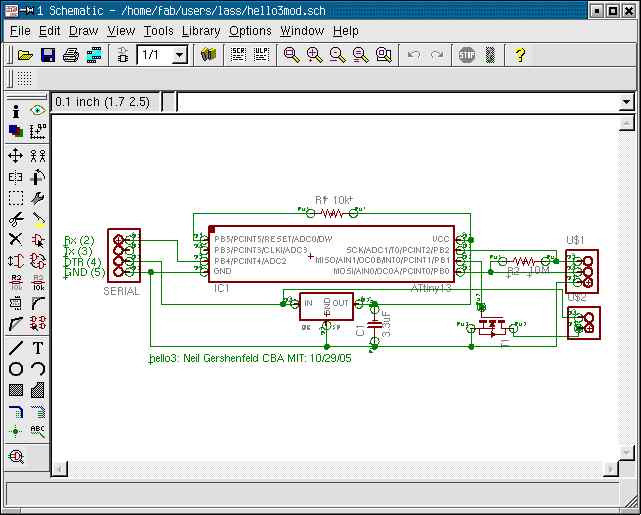Expand the sheet selector 1/1 dropdown

pos(179,55)
